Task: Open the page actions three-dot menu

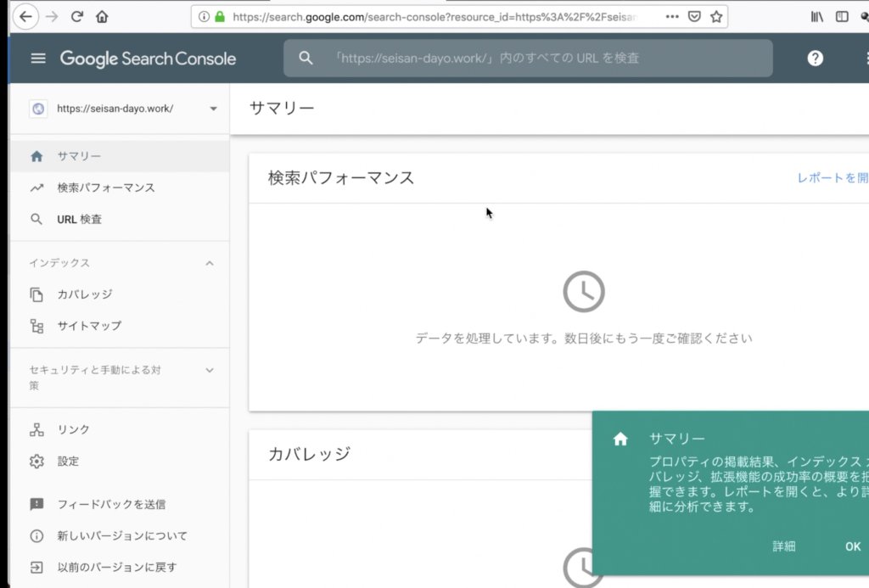Action: pyautogui.click(x=672, y=16)
